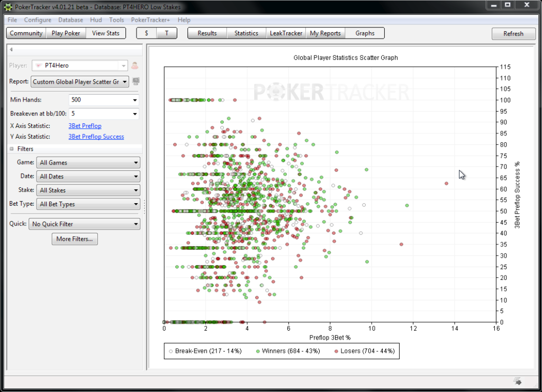Select the cash game $ toggle
The image size is (542, 392).
pos(147,33)
